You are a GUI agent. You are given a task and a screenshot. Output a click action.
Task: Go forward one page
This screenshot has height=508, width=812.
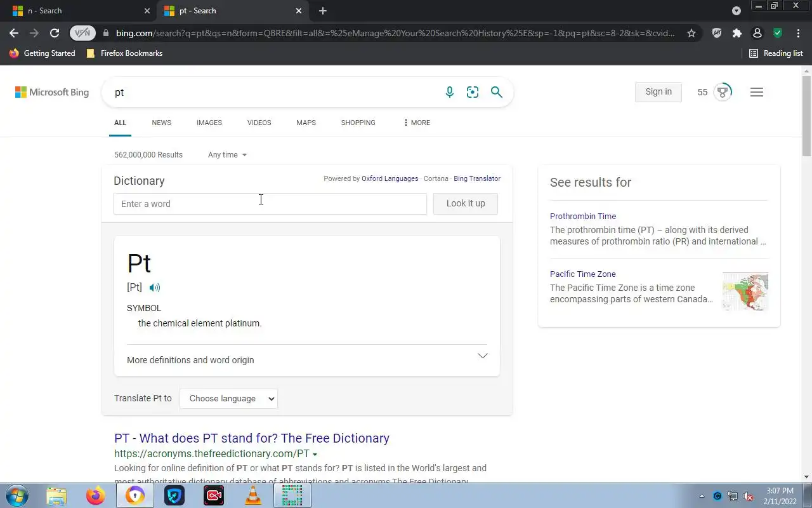click(34, 33)
